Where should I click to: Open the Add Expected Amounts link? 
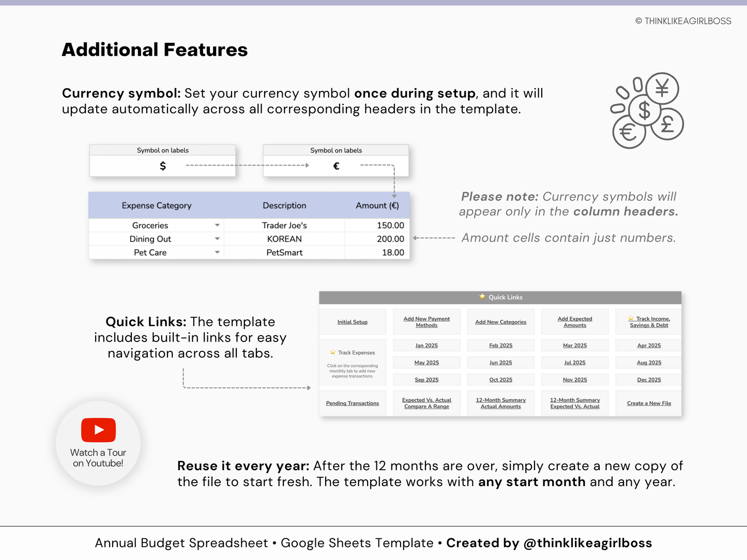[x=575, y=322]
